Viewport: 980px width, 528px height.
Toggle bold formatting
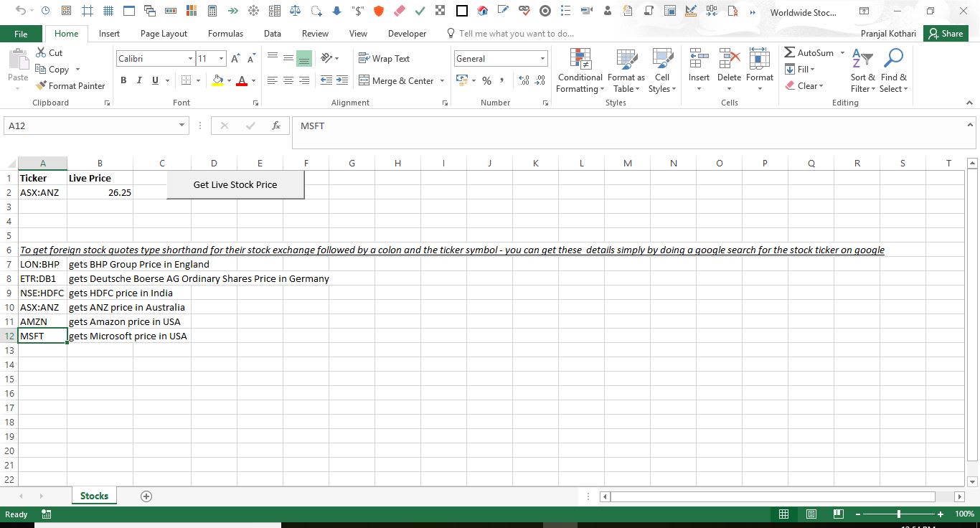pyautogui.click(x=123, y=81)
